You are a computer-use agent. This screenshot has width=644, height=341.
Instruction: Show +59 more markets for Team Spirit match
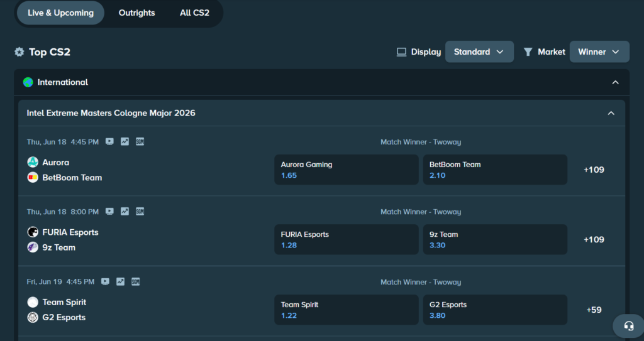(x=594, y=310)
